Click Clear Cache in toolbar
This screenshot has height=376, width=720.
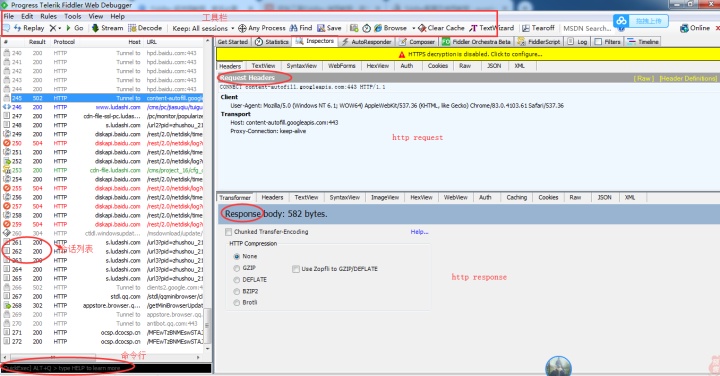point(441,28)
